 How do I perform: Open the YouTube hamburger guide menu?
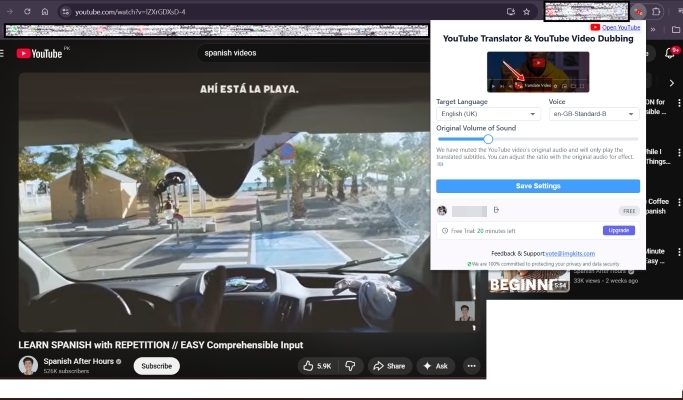(2, 53)
